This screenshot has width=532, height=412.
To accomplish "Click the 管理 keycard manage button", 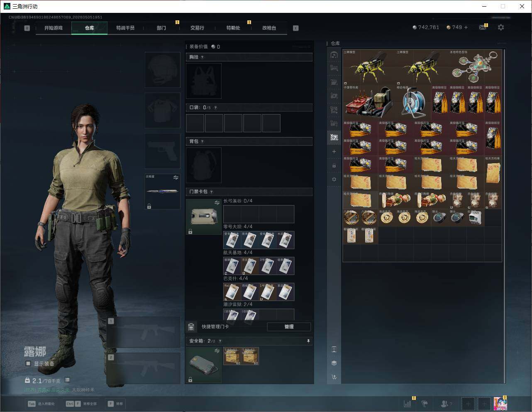I will (x=289, y=327).
